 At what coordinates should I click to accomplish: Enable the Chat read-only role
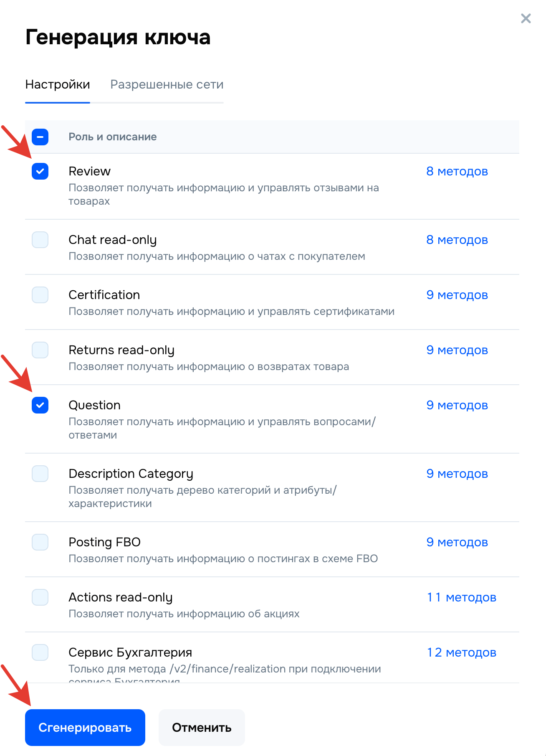coord(40,240)
